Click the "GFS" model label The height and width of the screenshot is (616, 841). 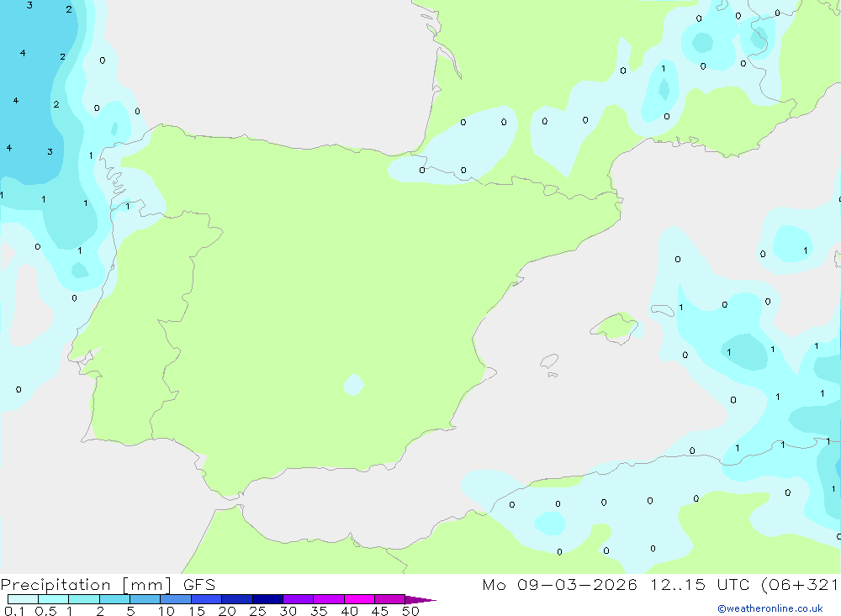tap(199, 584)
